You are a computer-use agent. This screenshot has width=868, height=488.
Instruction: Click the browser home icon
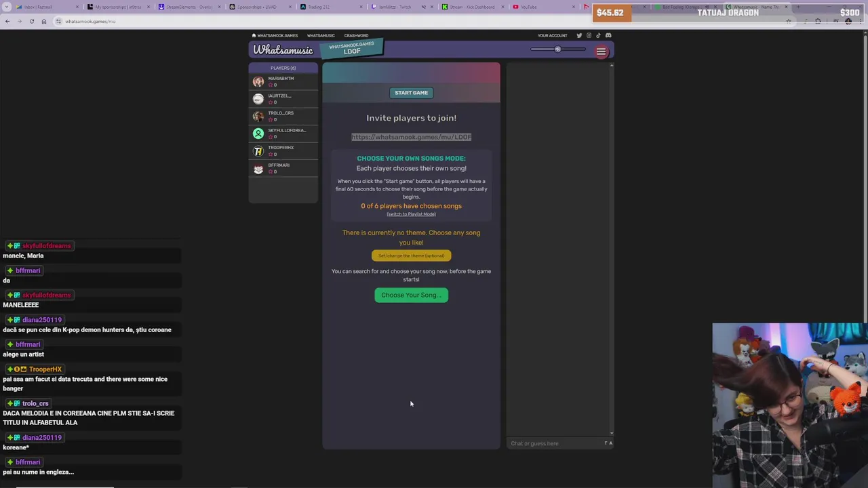click(44, 21)
